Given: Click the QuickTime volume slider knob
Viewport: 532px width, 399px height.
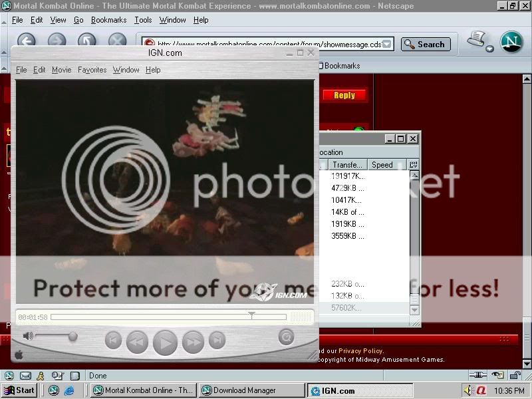Looking at the screenshot, I should tap(72, 336).
